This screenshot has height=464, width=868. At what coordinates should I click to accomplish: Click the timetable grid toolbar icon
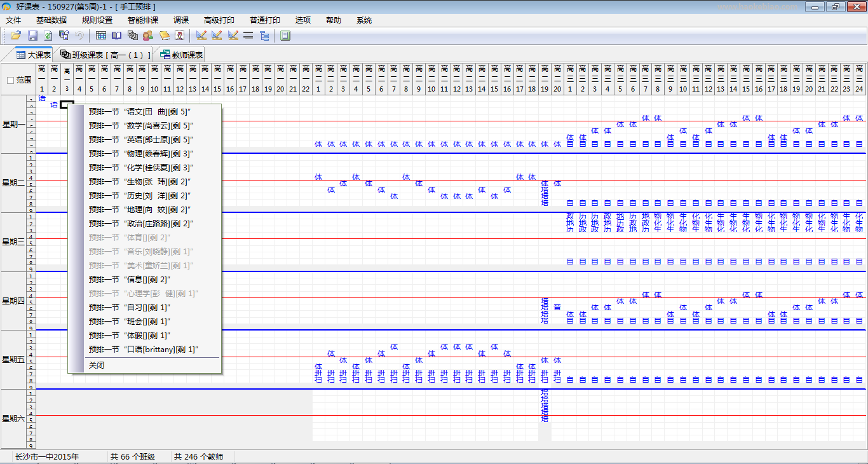[x=101, y=36]
